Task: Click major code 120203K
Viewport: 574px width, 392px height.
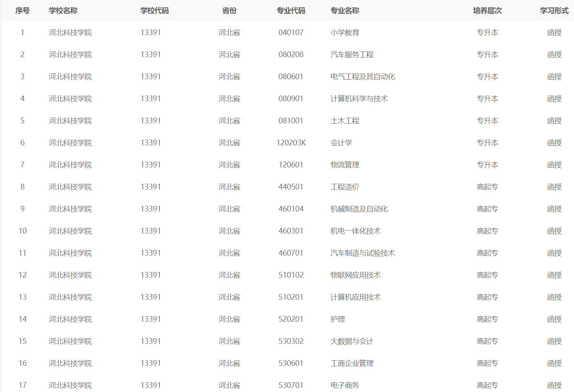Action: [291, 143]
